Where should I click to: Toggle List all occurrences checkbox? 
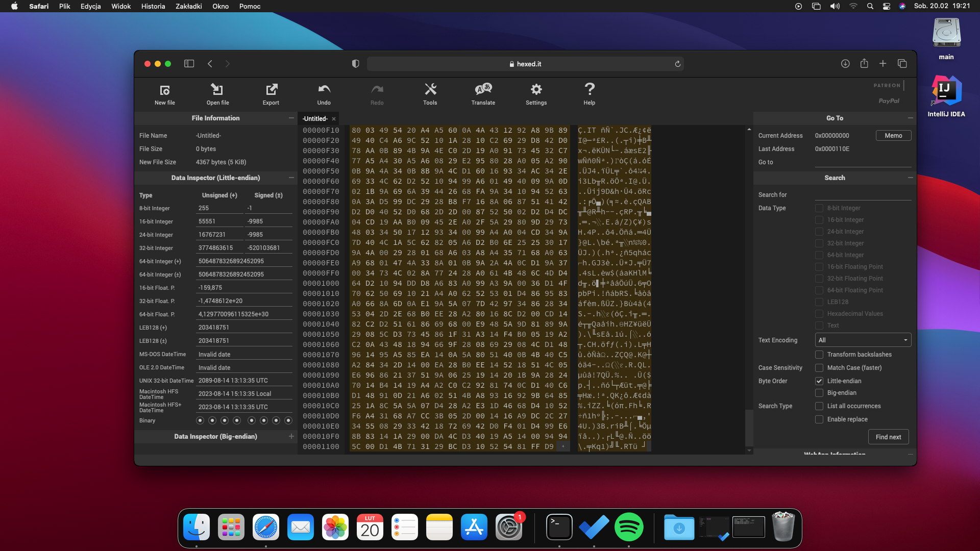pos(819,406)
